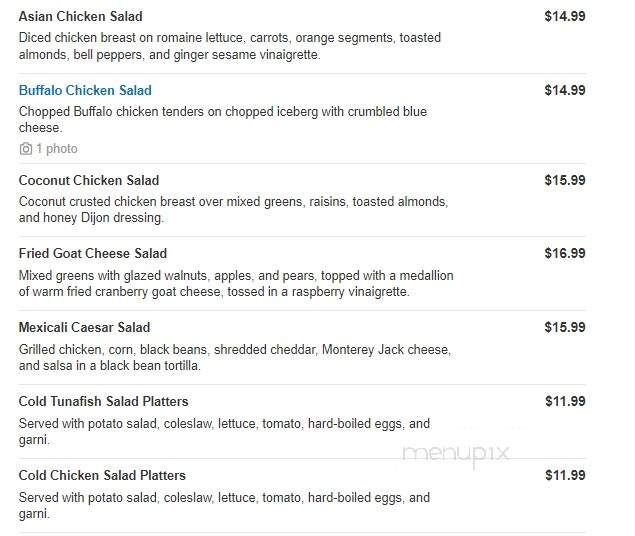The height and width of the screenshot is (536, 635).
Task: Click the $11.99 price of Cold Chicken Platters
Action: 565,476
